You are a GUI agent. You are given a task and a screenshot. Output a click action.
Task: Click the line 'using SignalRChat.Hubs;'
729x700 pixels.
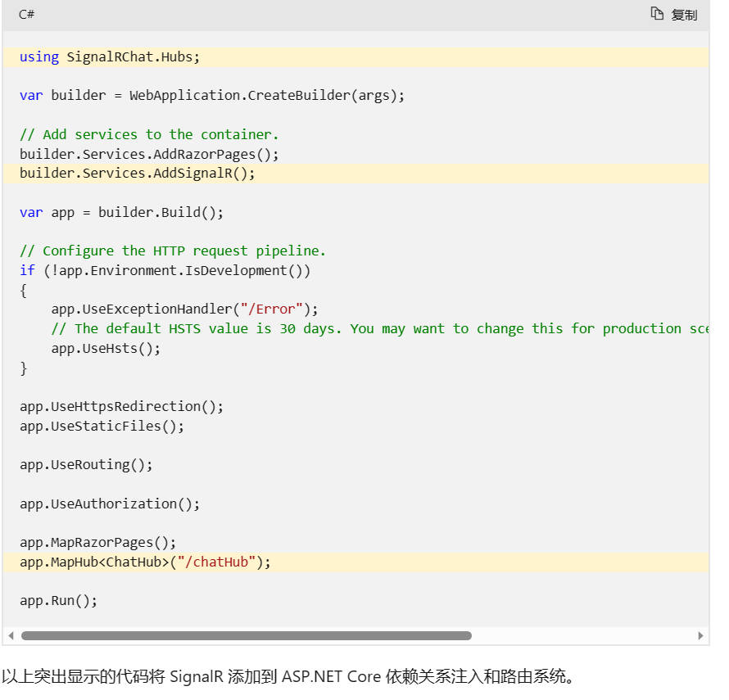tap(110, 57)
